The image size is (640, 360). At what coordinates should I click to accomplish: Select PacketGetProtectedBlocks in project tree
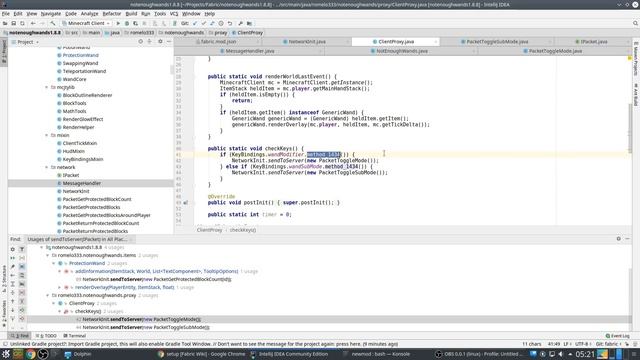click(x=91, y=207)
